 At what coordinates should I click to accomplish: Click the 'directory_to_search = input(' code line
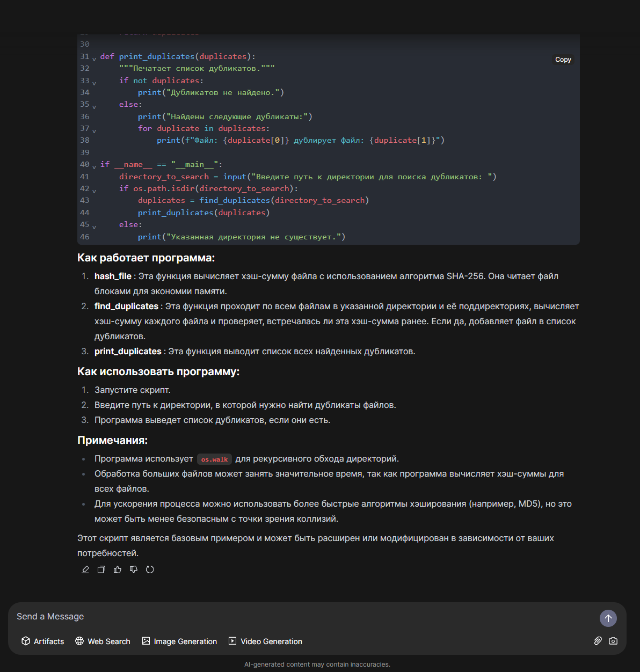(308, 177)
